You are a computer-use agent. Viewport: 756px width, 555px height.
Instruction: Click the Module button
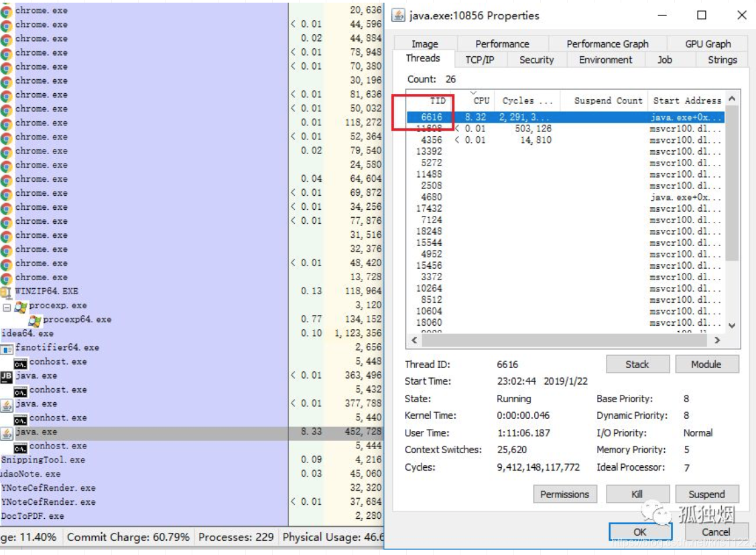click(706, 365)
